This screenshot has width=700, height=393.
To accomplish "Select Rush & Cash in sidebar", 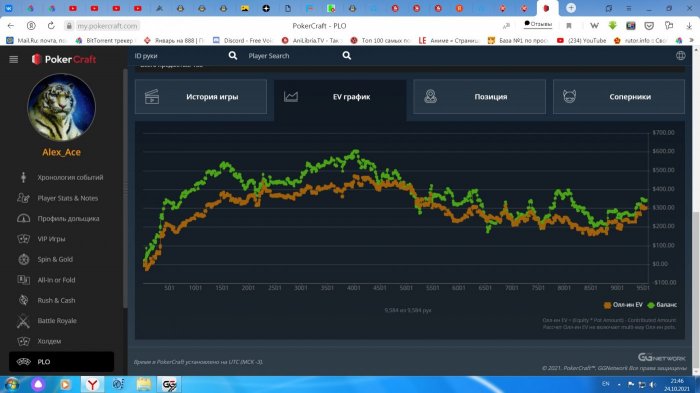I will [56, 301].
